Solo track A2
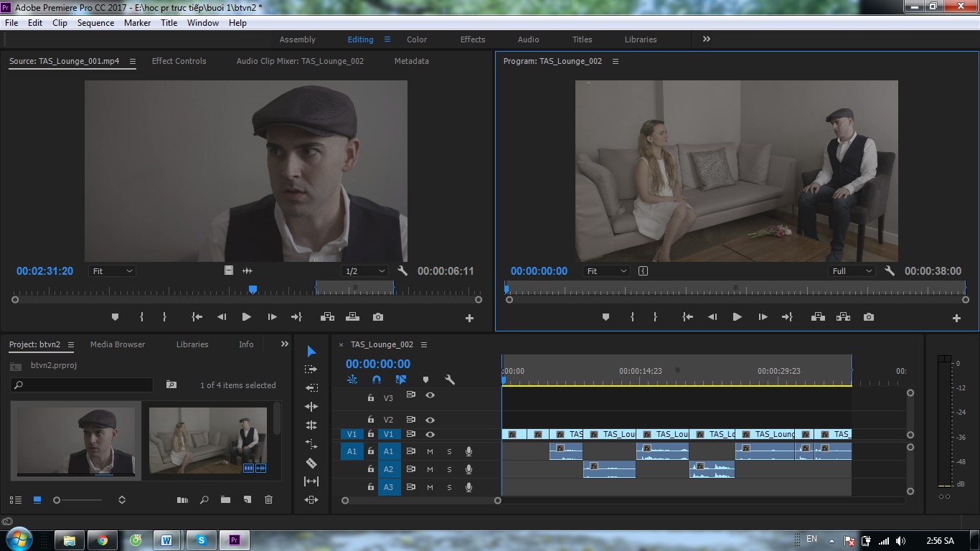The width and height of the screenshot is (980, 551). [449, 469]
